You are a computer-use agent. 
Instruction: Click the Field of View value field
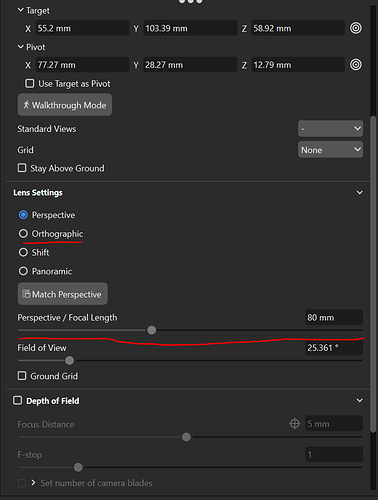[334, 348]
